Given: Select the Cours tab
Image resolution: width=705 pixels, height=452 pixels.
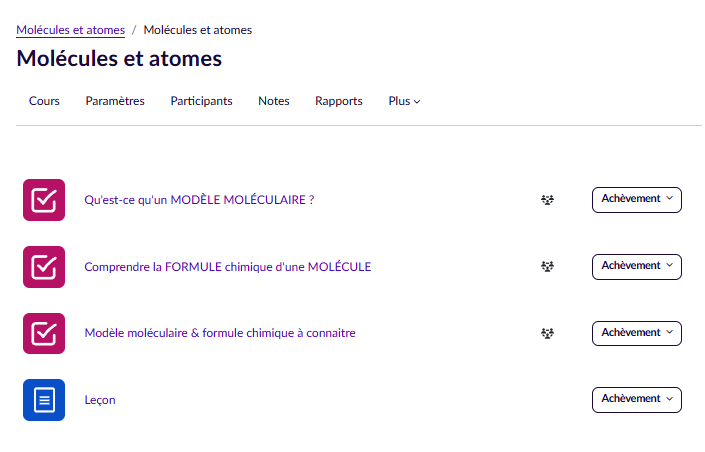Looking at the screenshot, I should (x=44, y=101).
